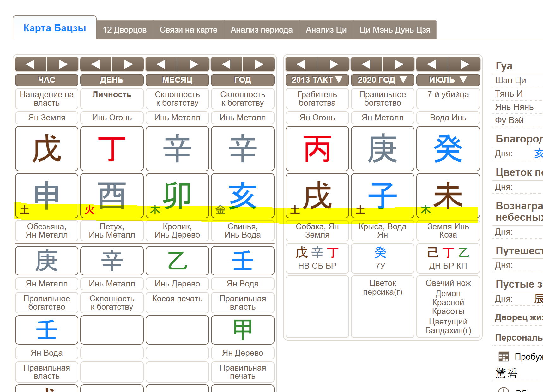543x392 pixels.
Task: Switch to the 12 Дворцов tab
Action: (124, 30)
